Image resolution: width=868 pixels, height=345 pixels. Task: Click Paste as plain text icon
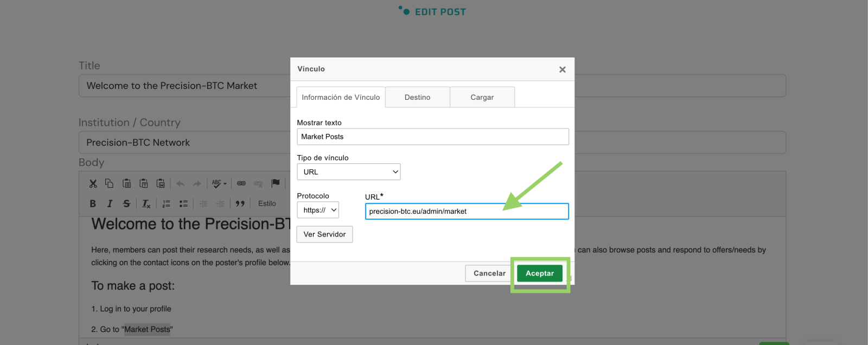tap(144, 183)
